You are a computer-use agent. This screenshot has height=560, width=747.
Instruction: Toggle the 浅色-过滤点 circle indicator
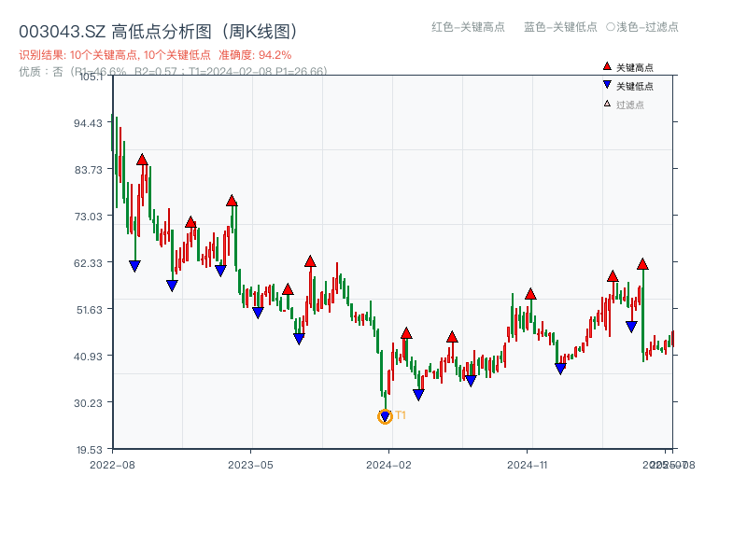point(611,27)
